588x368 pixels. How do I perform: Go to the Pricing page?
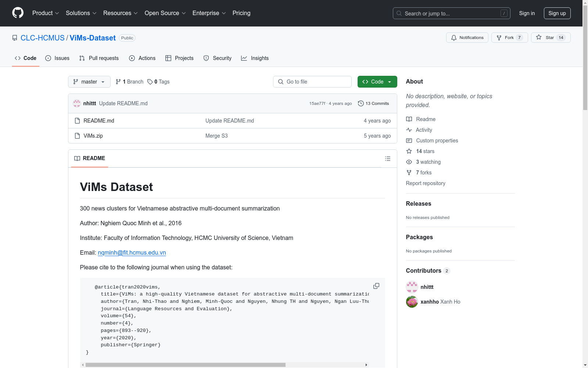[x=241, y=13]
